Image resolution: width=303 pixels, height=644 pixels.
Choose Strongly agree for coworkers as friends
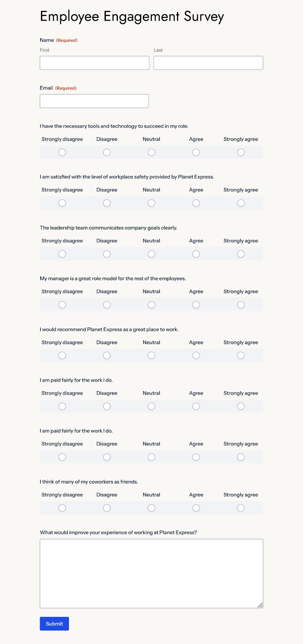coord(241,508)
